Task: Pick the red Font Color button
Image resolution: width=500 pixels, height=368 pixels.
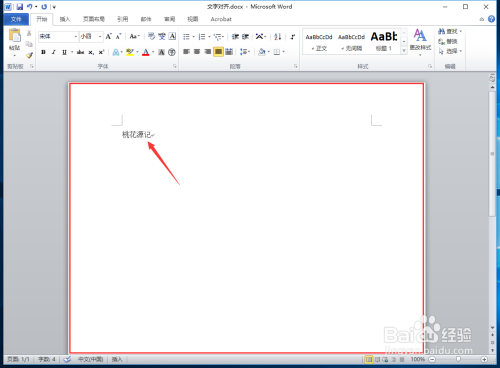Action: pos(146,52)
